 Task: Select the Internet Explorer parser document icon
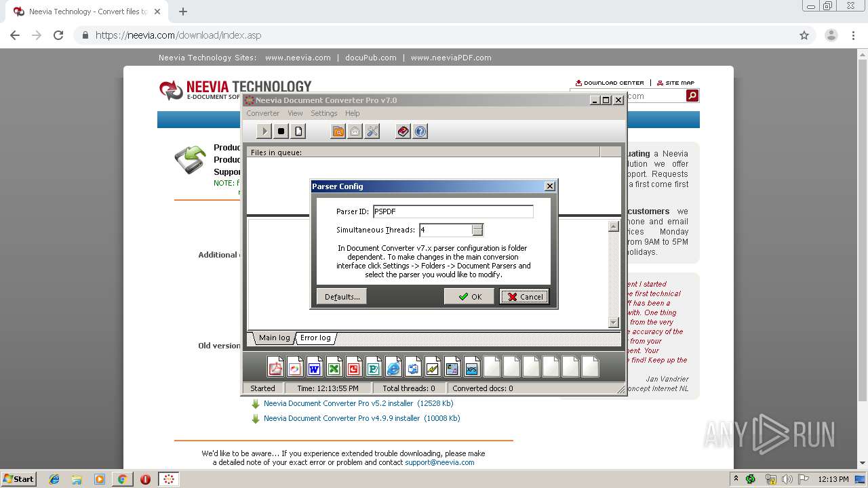(x=393, y=367)
